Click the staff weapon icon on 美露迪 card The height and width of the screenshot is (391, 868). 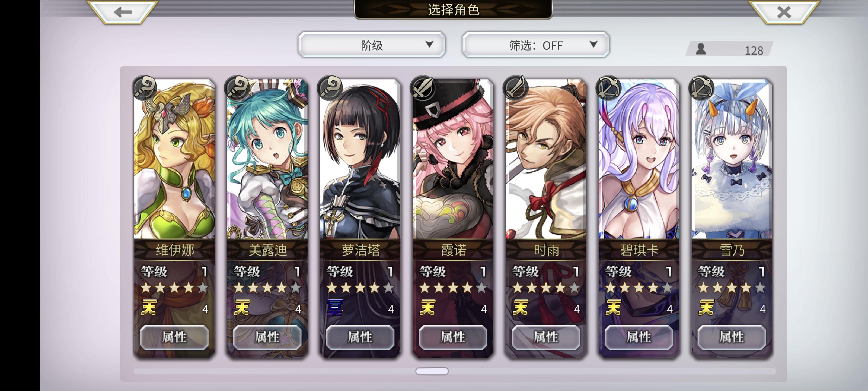[x=238, y=88]
